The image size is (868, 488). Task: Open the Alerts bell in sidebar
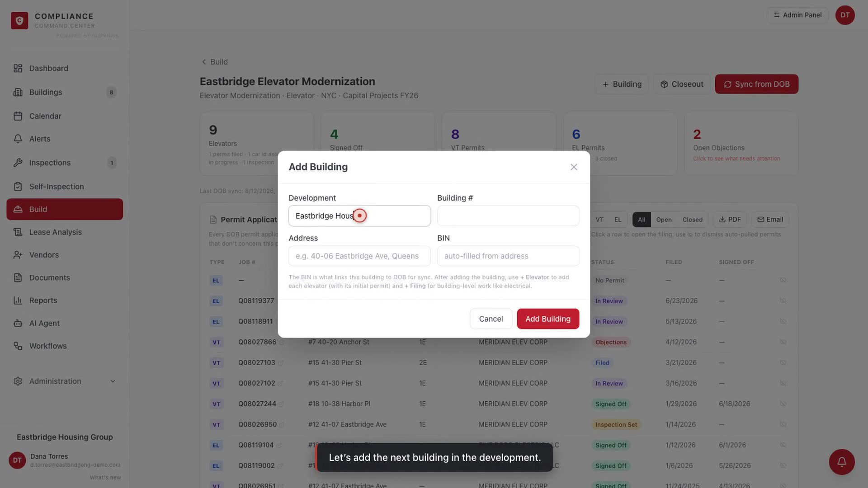(18, 139)
